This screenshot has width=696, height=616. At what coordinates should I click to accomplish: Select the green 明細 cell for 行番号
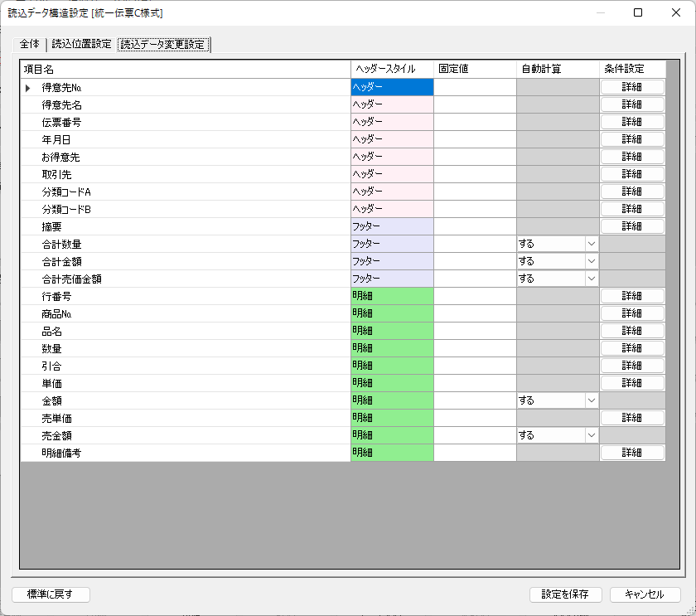(392, 296)
